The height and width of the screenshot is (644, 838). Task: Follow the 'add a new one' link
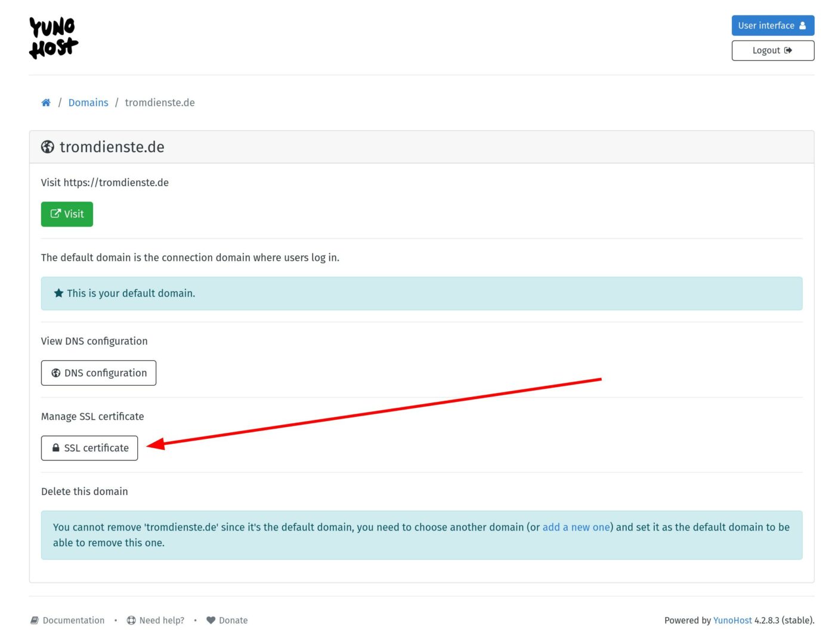click(576, 527)
